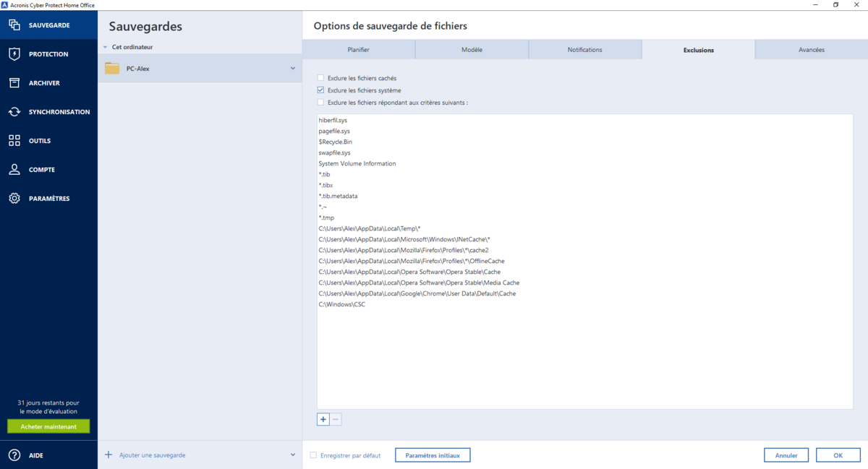Open the Outils grid icon

tap(14, 141)
